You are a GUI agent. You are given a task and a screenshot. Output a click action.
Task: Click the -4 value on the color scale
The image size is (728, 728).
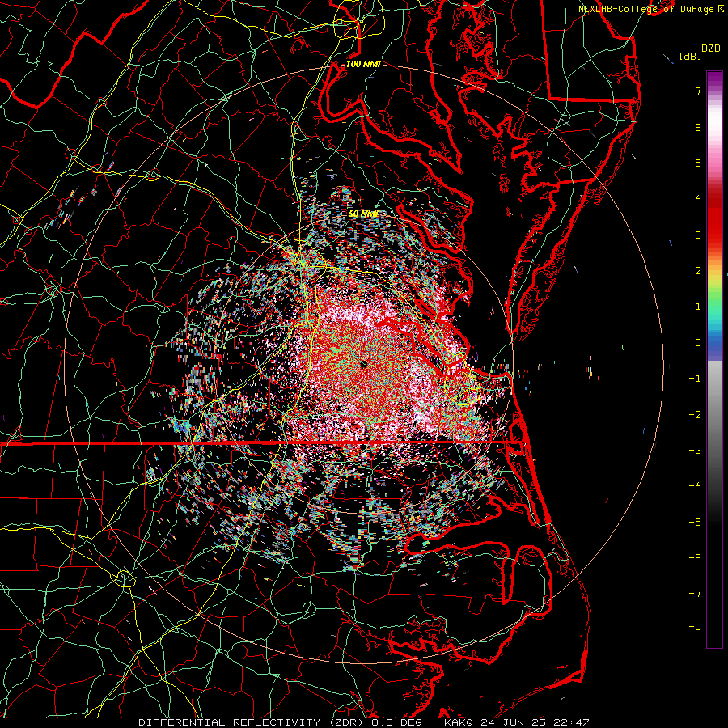[x=695, y=486]
